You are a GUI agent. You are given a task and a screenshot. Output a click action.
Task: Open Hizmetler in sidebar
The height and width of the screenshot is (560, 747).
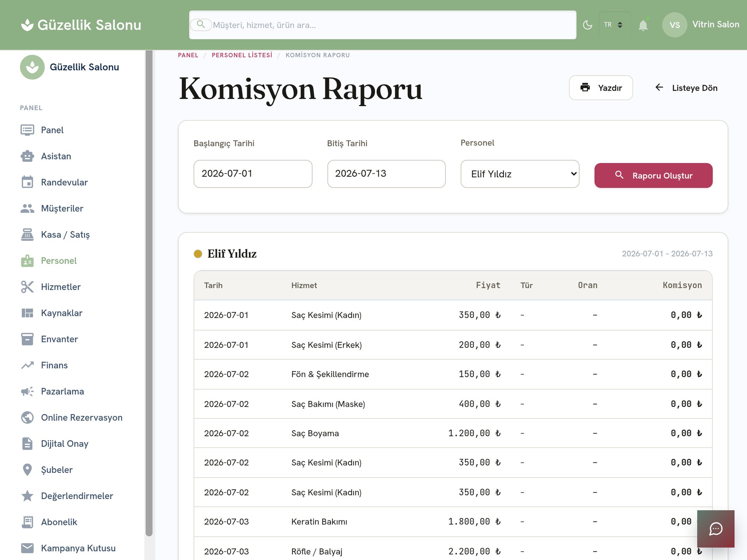click(x=61, y=287)
